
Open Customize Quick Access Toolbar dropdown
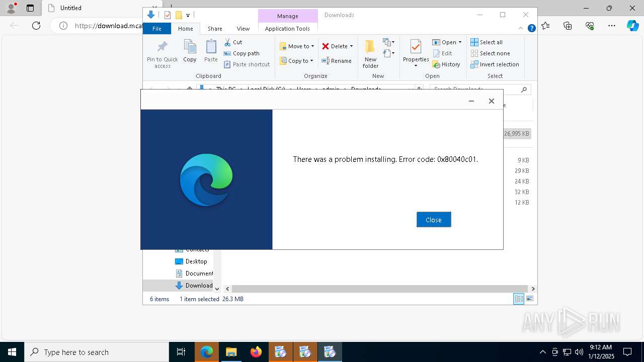pyautogui.click(x=188, y=15)
